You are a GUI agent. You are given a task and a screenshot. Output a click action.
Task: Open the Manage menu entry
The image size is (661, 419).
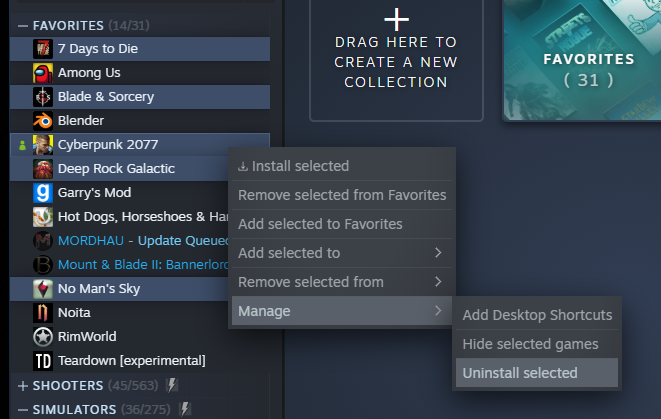342,311
